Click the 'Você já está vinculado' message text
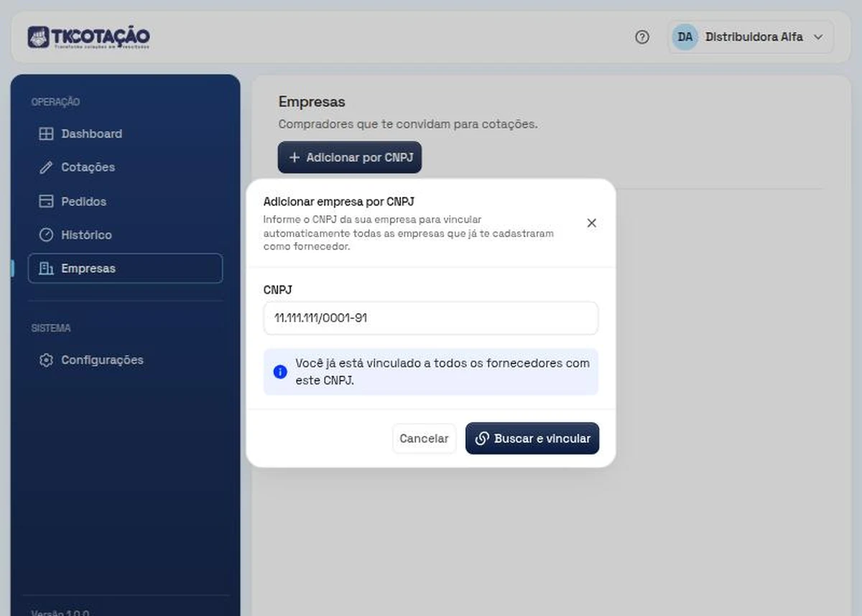 (442, 371)
